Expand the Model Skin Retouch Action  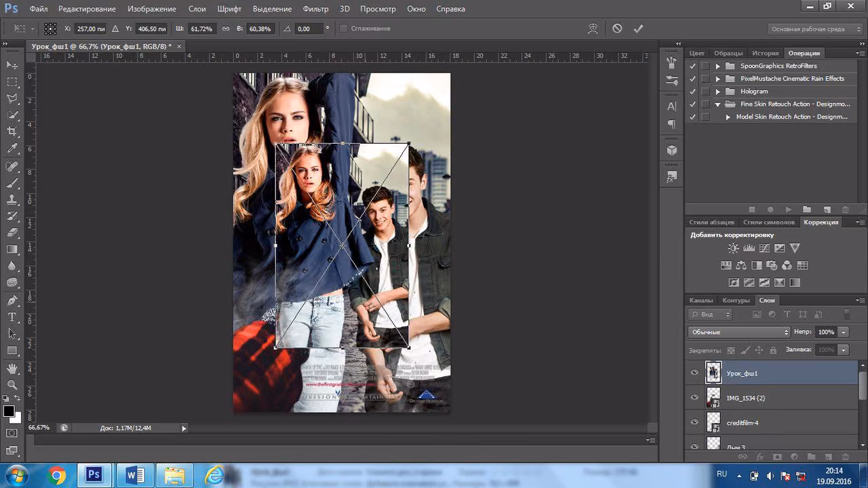click(728, 117)
